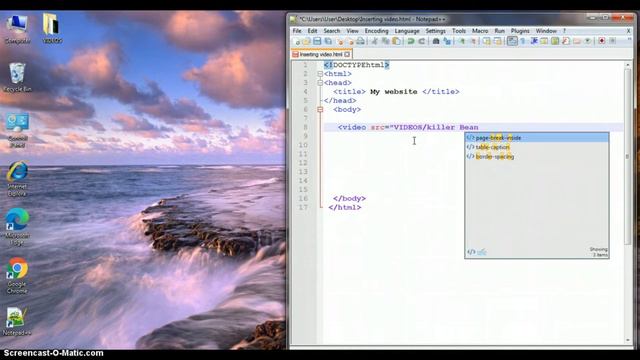
Task: Open the View menu
Action: pyautogui.click(x=352, y=31)
